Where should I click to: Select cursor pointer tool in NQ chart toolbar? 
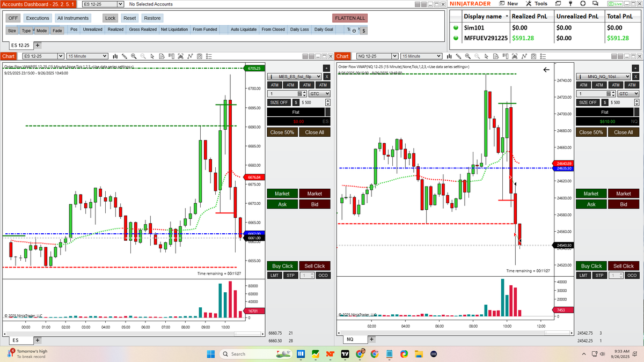(x=486, y=56)
